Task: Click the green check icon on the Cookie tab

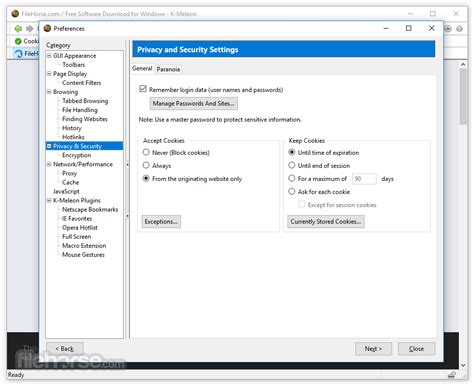Action: coord(18,41)
